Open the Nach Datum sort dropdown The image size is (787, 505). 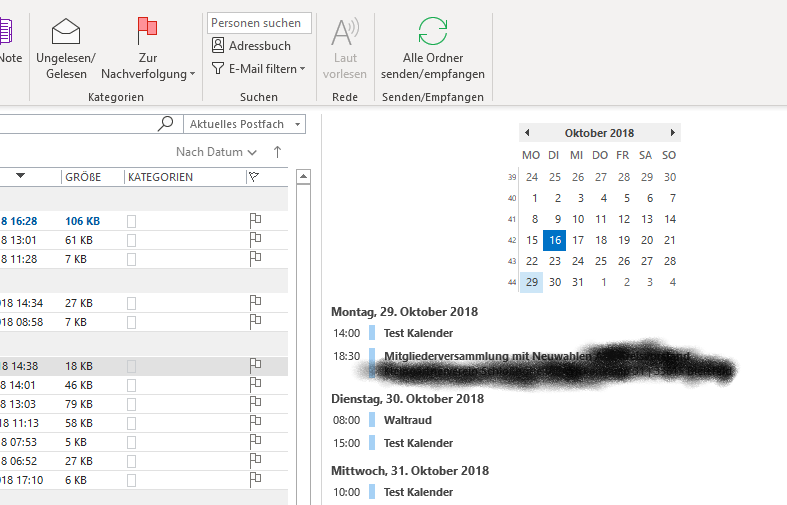click(216, 152)
